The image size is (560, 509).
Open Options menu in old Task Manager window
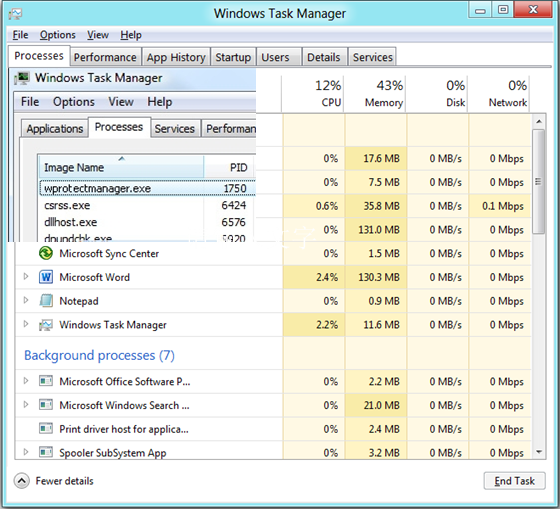pos(74,102)
